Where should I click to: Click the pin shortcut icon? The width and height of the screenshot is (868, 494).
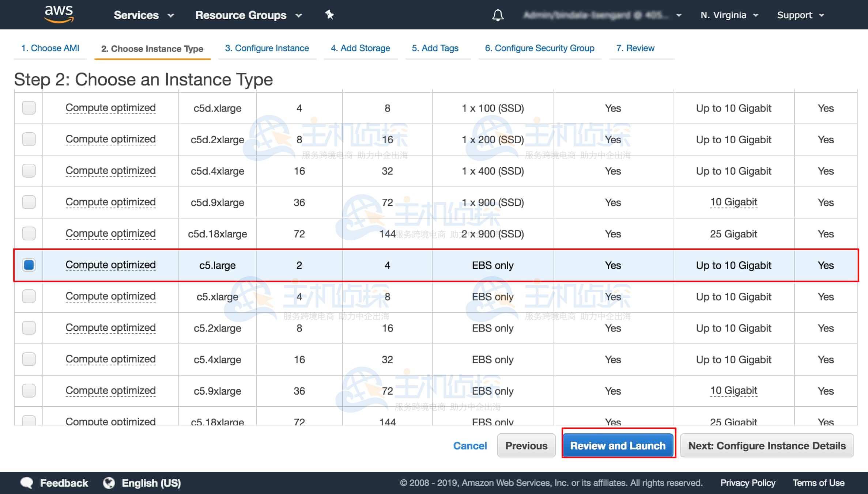329,15
